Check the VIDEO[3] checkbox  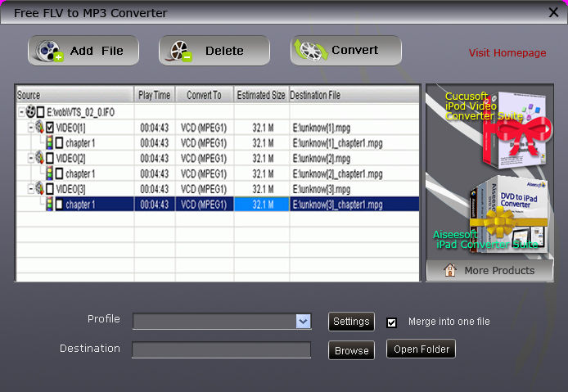click(x=50, y=189)
